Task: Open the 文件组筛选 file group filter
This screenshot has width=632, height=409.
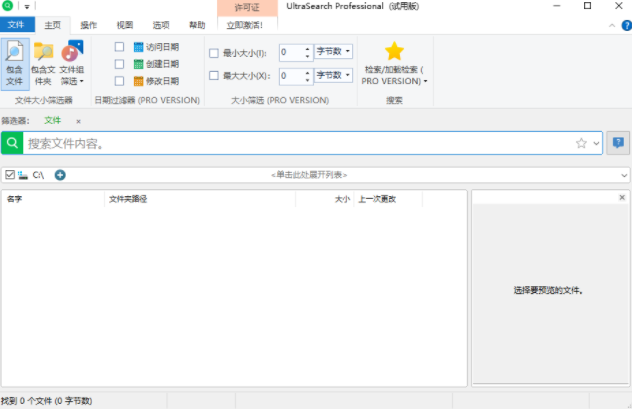Action: click(x=72, y=64)
